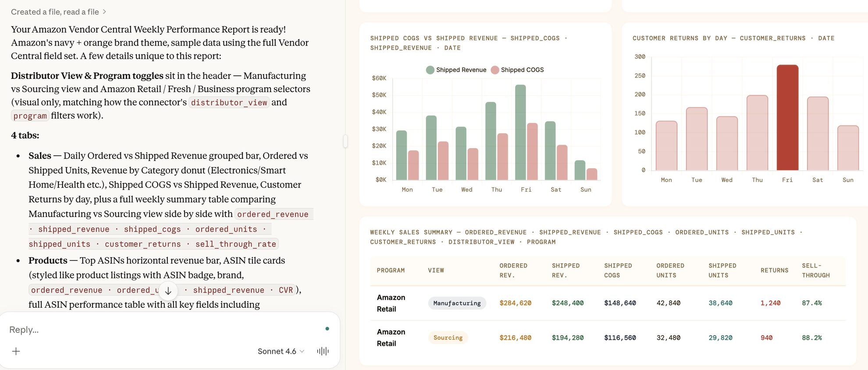868x370 pixels.
Task: Jump to latest message with the down-arrow button
Action: click(x=168, y=291)
